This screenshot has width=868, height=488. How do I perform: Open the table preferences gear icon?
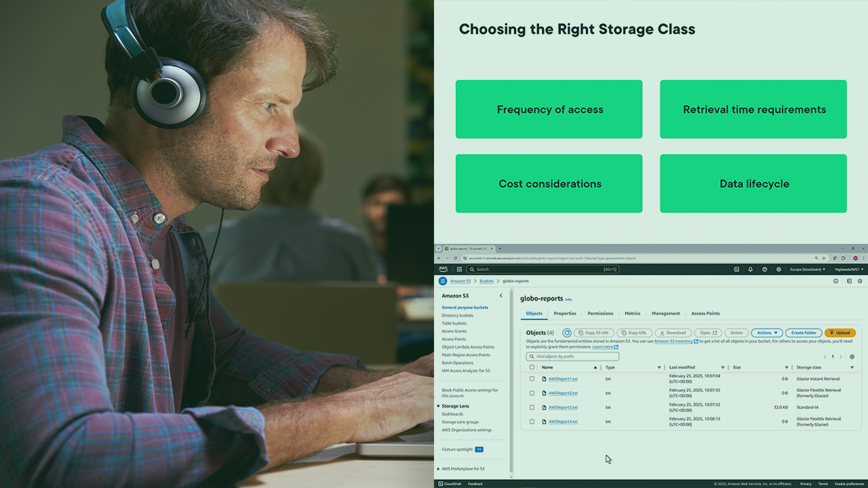[x=852, y=357]
